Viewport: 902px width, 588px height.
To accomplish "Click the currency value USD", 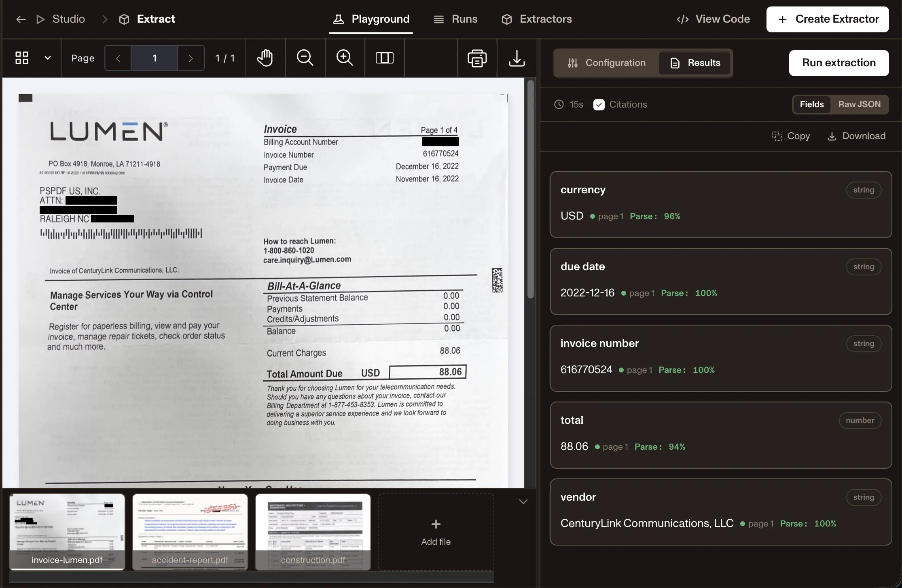I will [572, 216].
